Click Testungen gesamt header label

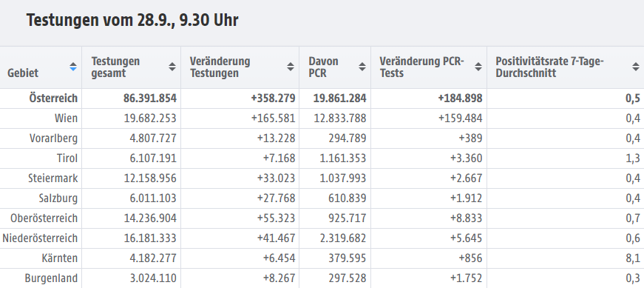point(115,67)
